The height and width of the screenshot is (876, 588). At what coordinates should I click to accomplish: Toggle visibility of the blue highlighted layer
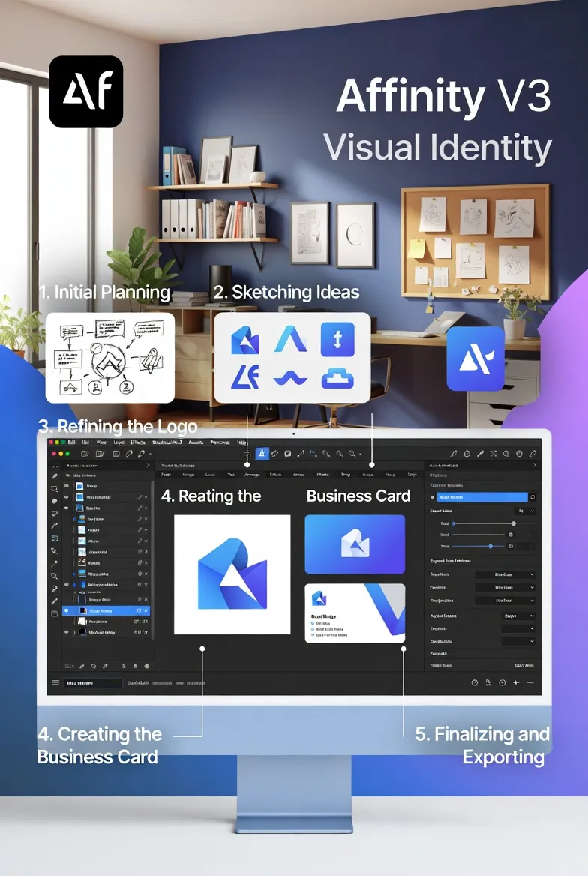(66, 610)
